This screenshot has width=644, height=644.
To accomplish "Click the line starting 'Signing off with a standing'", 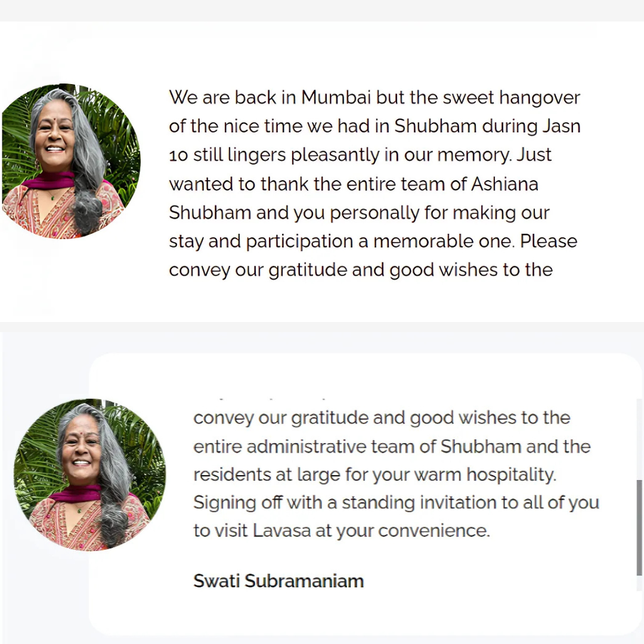I will (397, 503).
